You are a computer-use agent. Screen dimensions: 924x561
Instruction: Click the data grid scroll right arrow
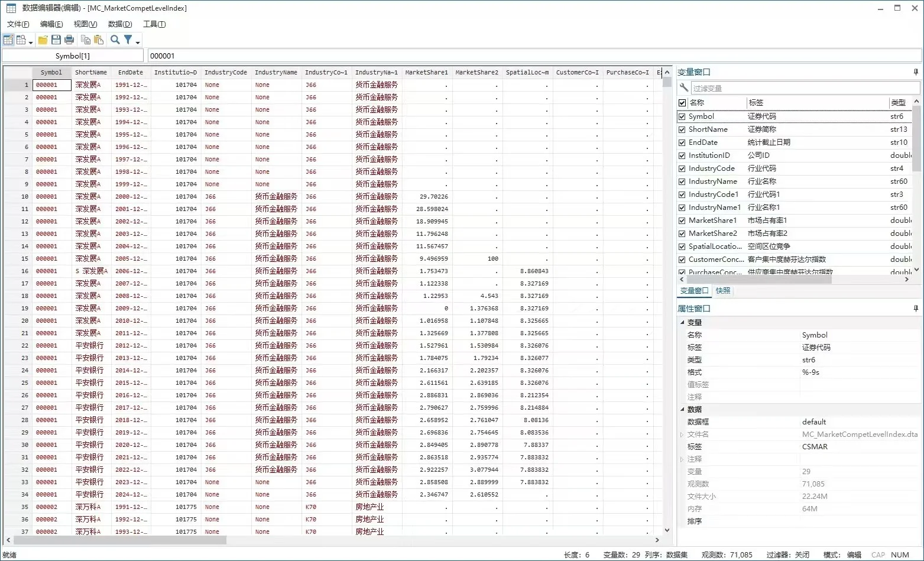coord(657,540)
